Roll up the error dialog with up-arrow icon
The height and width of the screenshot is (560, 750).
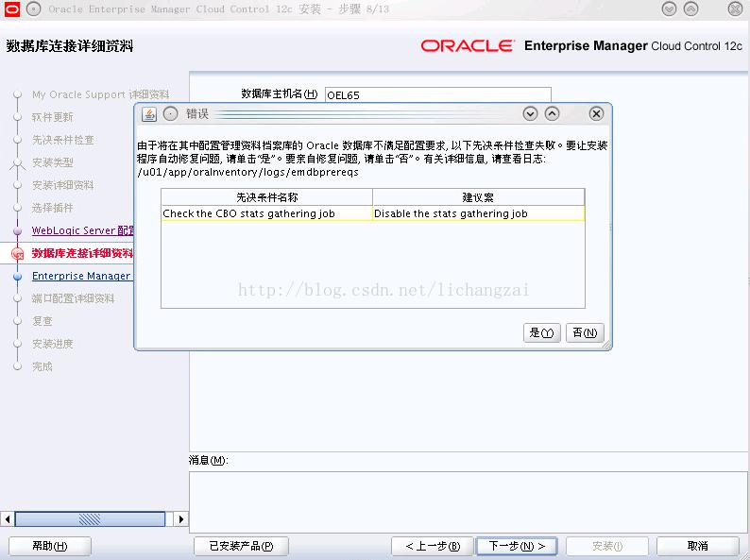pyautogui.click(x=552, y=114)
